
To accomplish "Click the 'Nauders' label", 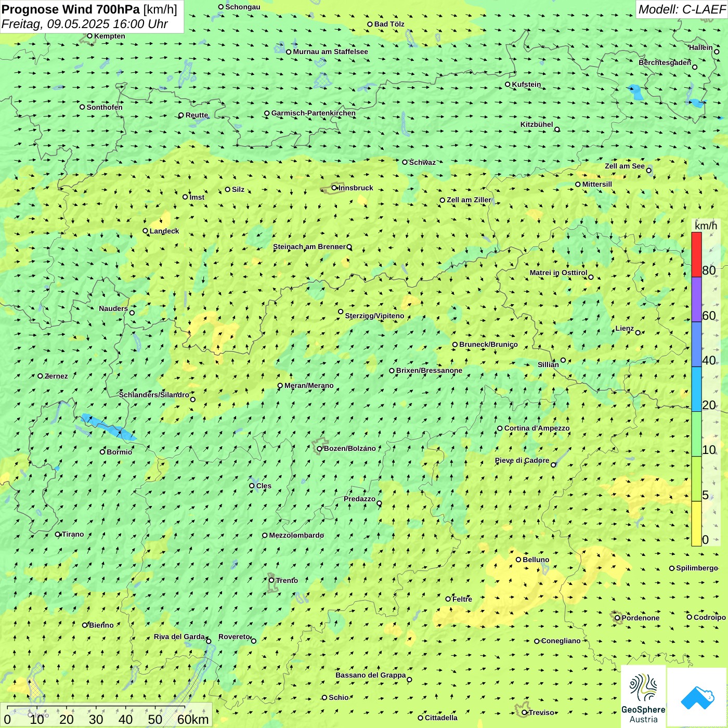I will coord(113,308).
